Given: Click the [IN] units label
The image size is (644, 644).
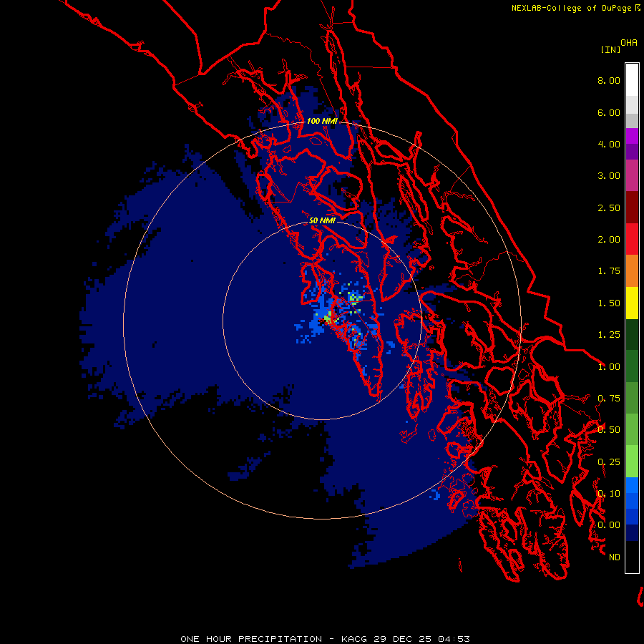Looking at the screenshot, I should click(x=610, y=49).
